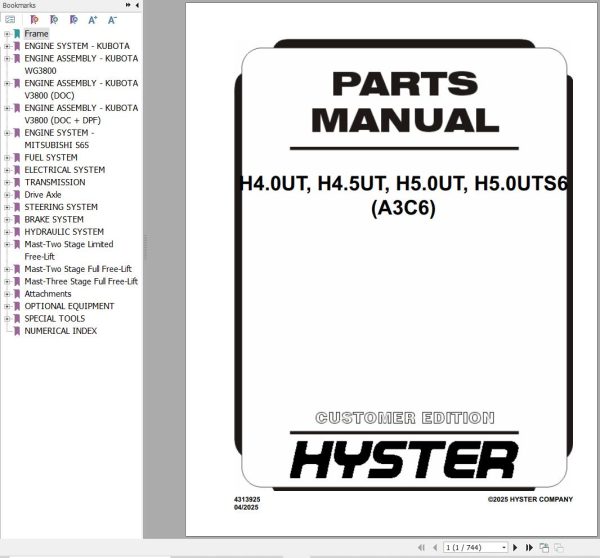Select the Drive Axle bookmark

click(43, 194)
